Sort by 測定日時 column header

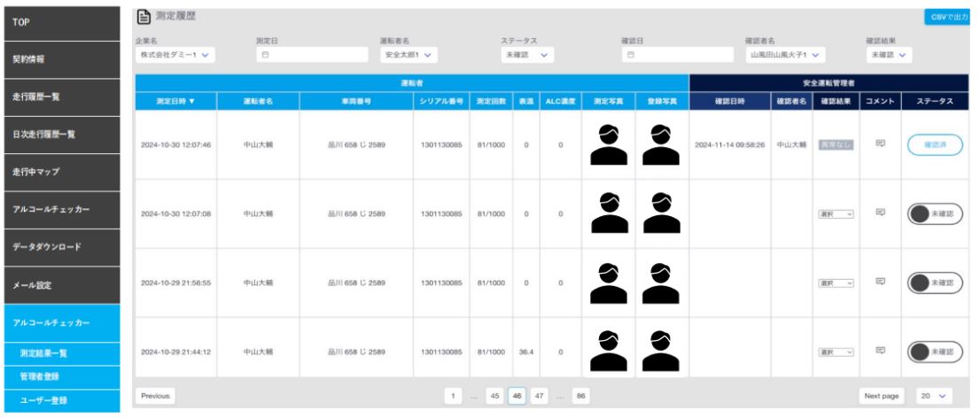tap(175, 101)
